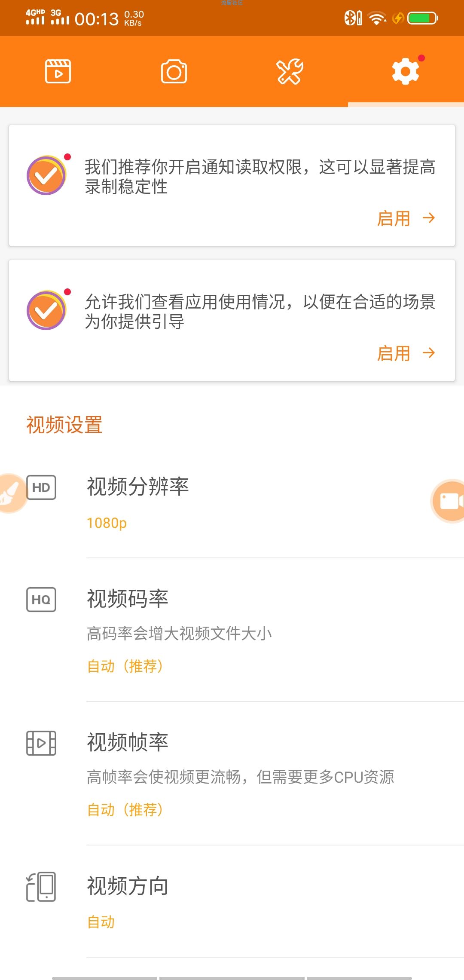Tap the floating video record button
This screenshot has height=980, width=464.
[448, 501]
